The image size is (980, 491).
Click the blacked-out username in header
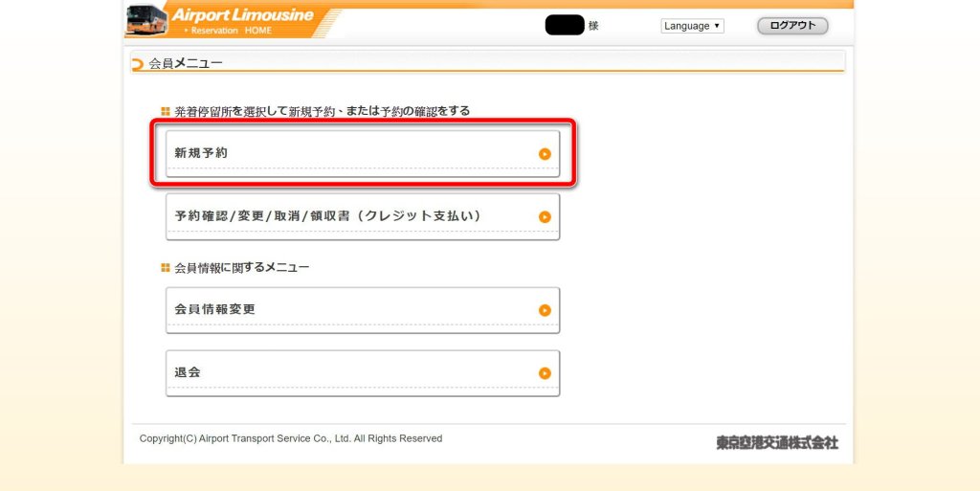tap(565, 26)
